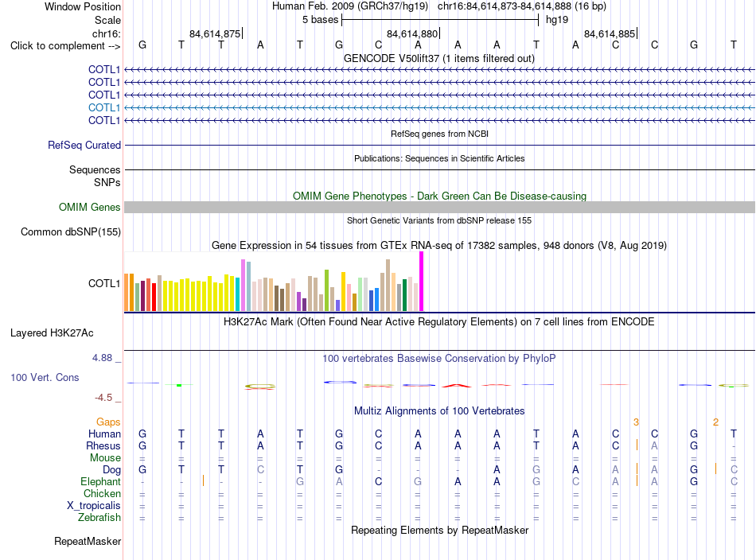The height and width of the screenshot is (560, 756).
Task: Click the hg19 label beside the scale bar
Action: pos(557,20)
